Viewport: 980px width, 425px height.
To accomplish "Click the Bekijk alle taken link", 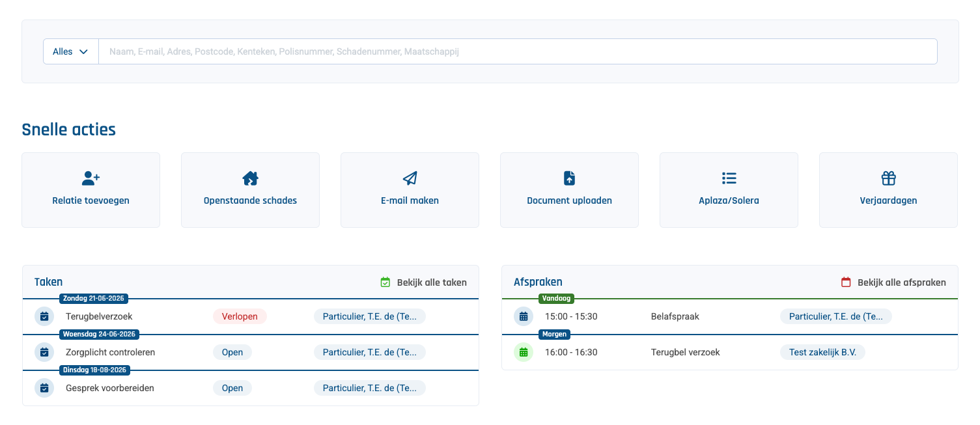I will [432, 282].
